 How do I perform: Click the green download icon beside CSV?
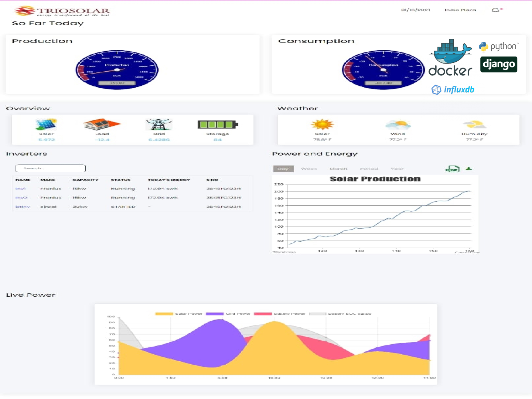click(x=469, y=168)
